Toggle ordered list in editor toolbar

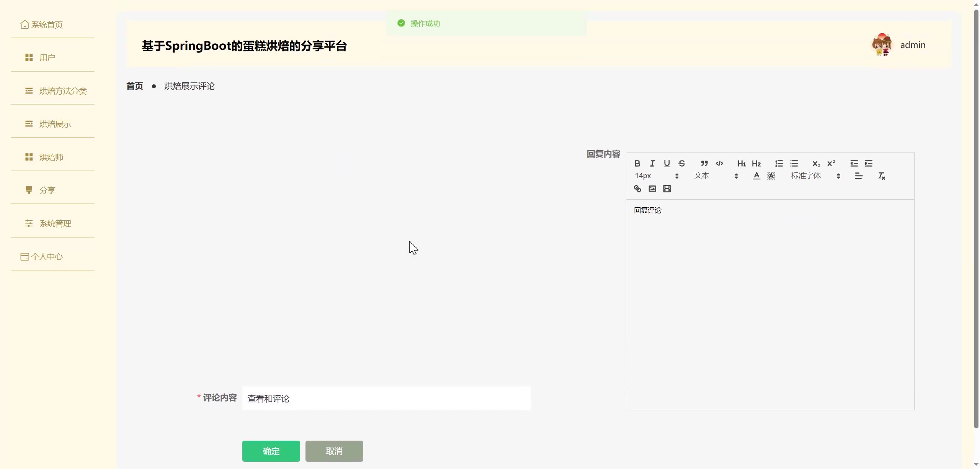pyautogui.click(x=779, y=164)
